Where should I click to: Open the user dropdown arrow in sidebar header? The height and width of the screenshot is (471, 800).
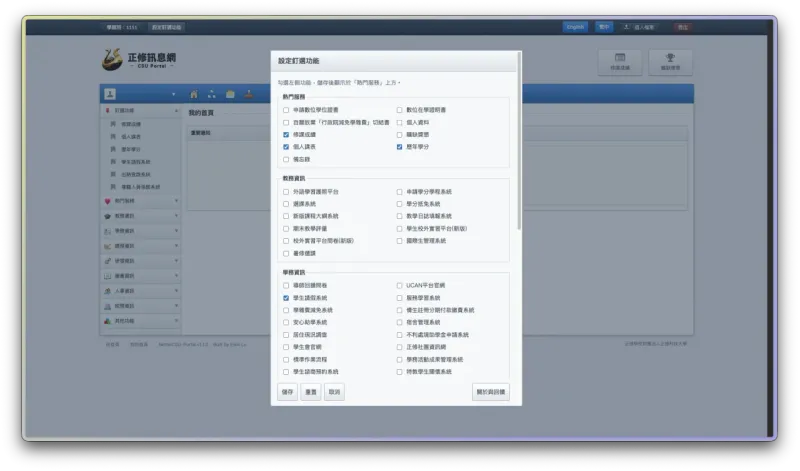coord(173,94)
